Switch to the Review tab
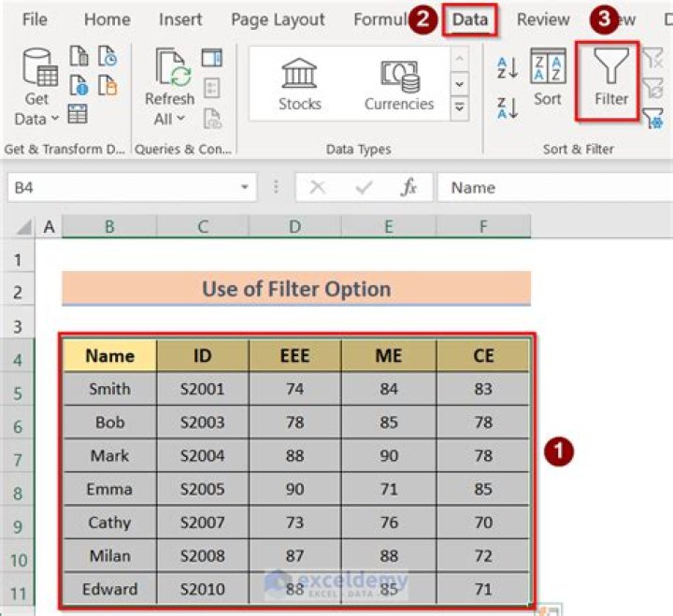The image size is (673, 616). coord(543,20)
